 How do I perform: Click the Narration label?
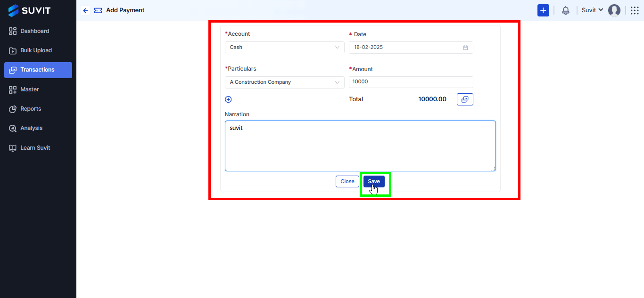click(x=237, y=114)
